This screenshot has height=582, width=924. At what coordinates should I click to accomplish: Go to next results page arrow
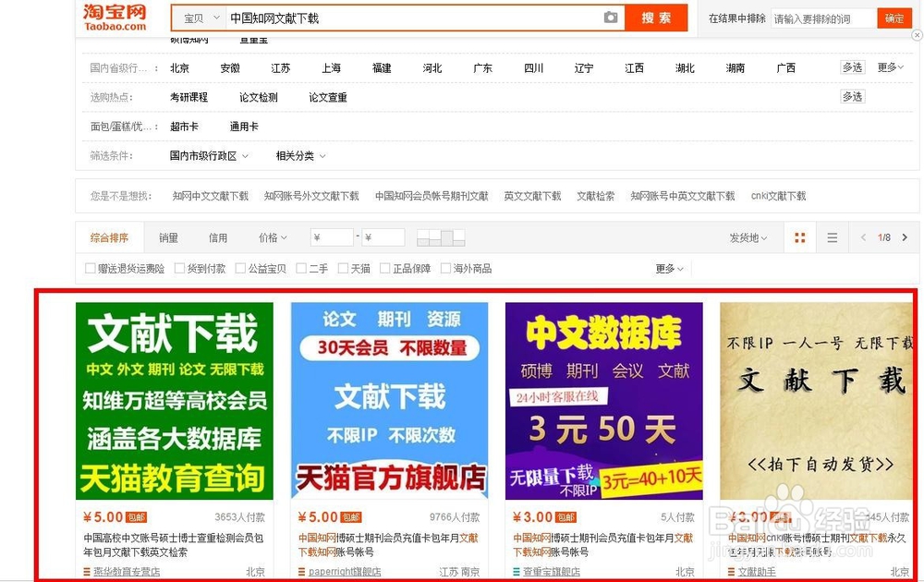pyautogui.click(x=906, y=237)
